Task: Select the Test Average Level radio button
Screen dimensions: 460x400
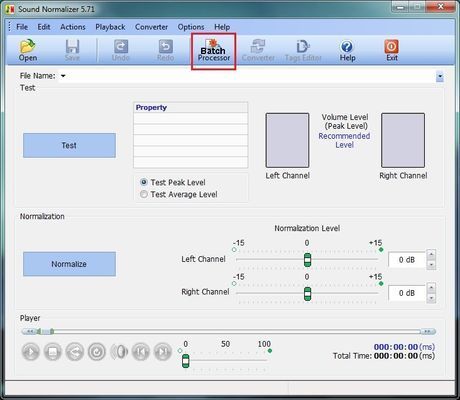Action: [144, 194]
